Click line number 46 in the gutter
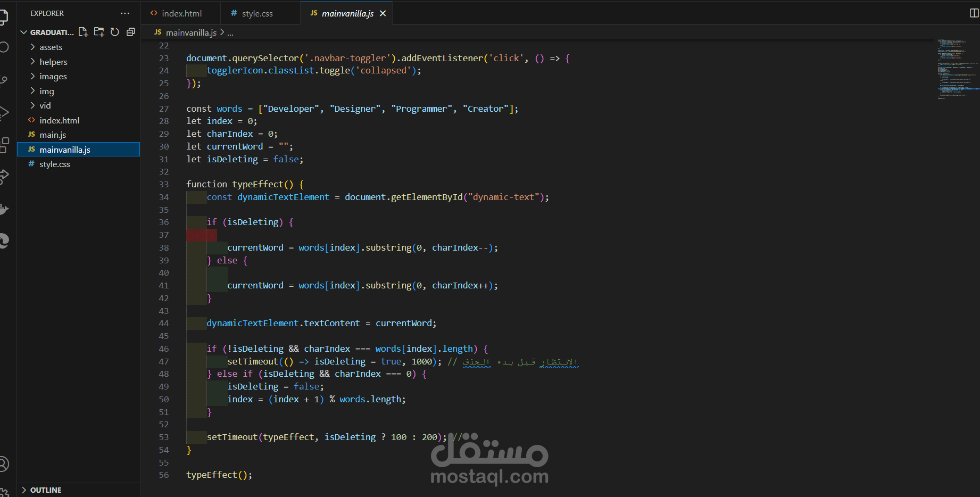This screenshot has height=497, width=980. click(164, 349)
